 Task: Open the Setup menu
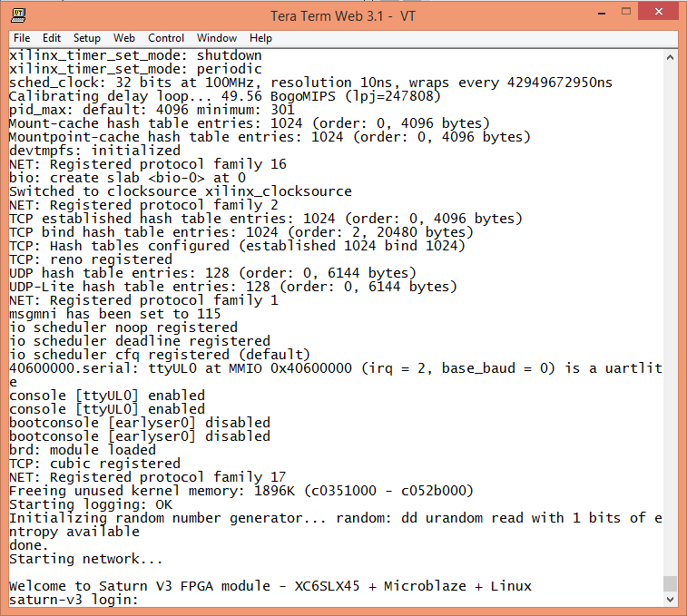pos(87,38)
